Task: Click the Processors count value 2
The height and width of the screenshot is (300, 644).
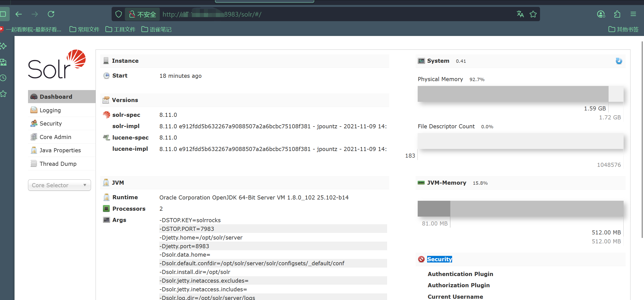Action: pyautogui.click(x=161, y=209)
